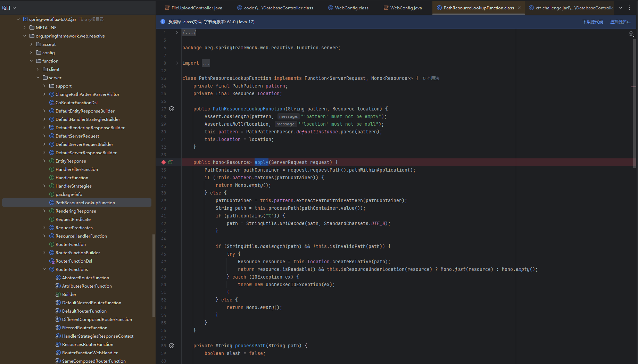Screen dimensions: 638x364
Task: Click the @ gutter icon beside the constructor
Action: 172,109
